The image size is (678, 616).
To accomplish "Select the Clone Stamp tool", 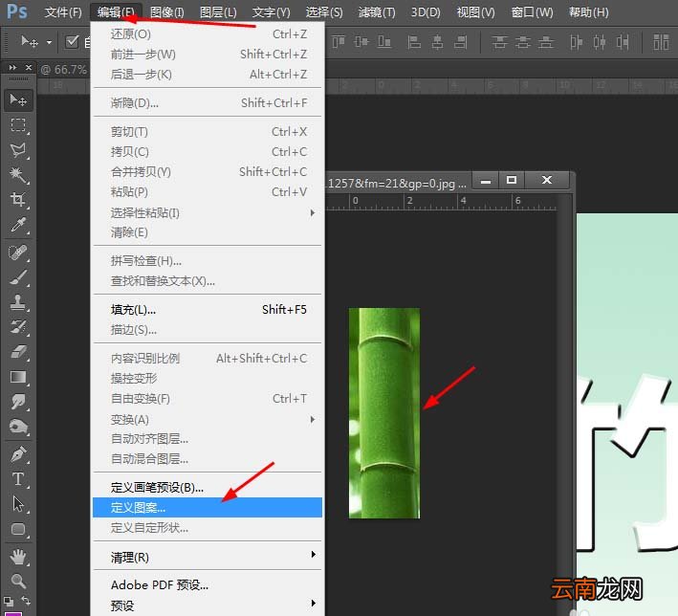I will click(18, 302).
